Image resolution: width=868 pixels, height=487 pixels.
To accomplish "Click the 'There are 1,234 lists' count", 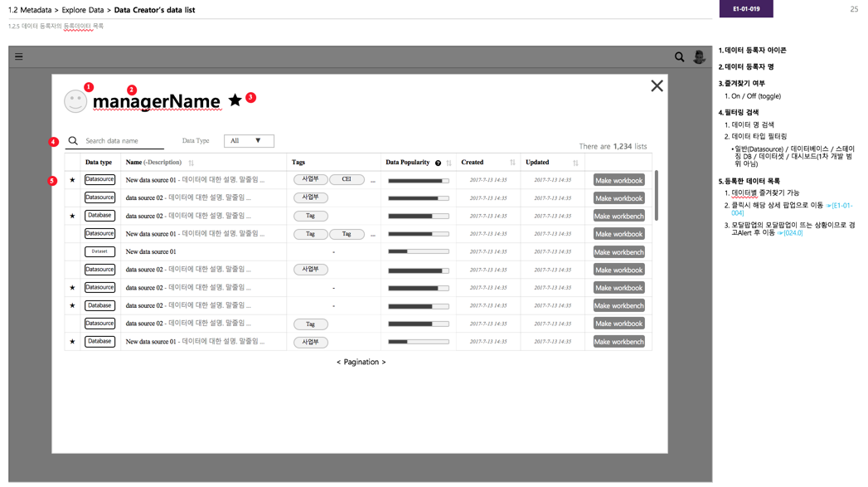I will pos(613,146).
